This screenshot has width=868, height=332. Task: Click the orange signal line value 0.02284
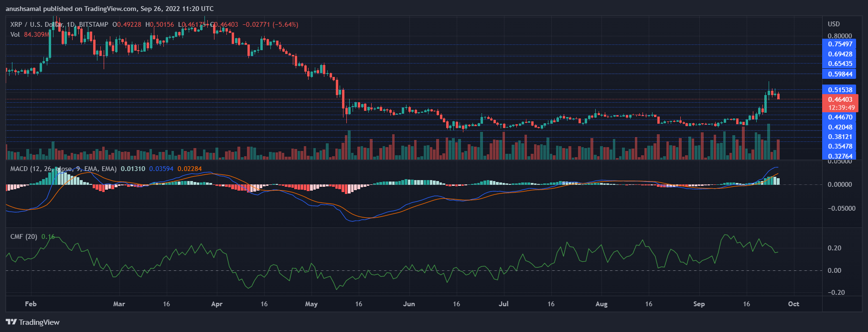[x=190, y=169]
